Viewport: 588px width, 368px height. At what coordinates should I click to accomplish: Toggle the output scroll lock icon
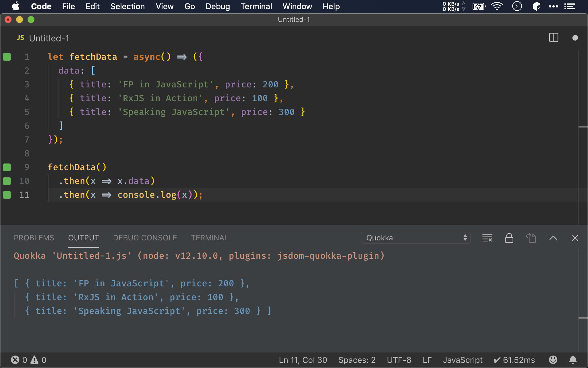tap(509, 238)
